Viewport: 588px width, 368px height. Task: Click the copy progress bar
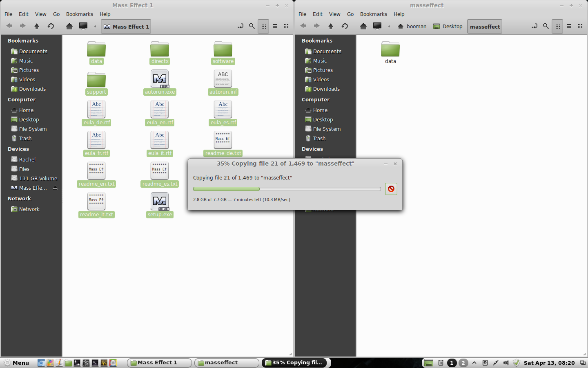point(287,189)
